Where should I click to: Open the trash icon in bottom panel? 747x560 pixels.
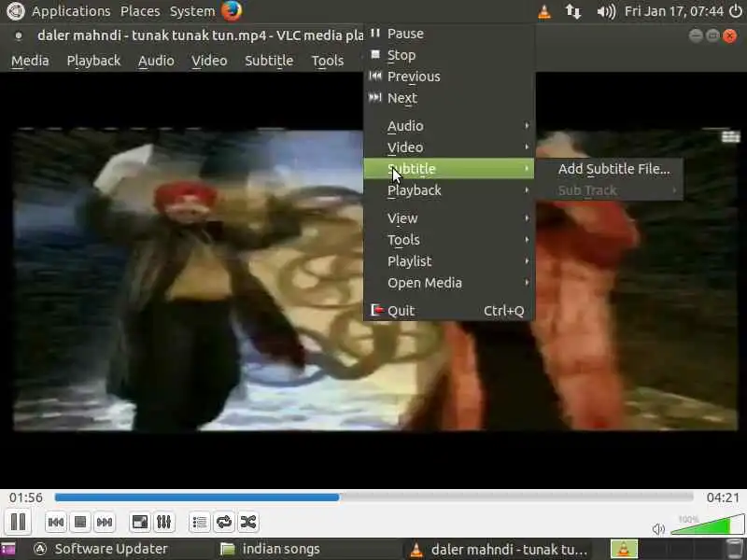coord(735,550)
